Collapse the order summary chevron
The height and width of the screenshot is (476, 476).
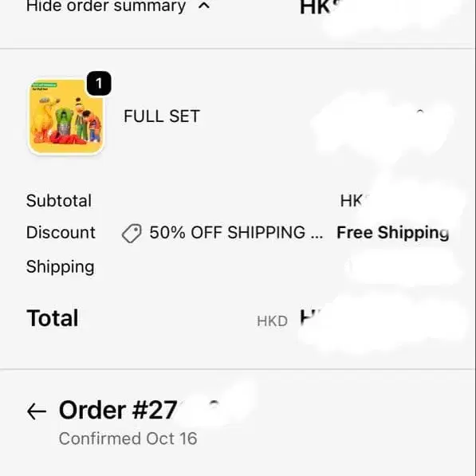204,6
